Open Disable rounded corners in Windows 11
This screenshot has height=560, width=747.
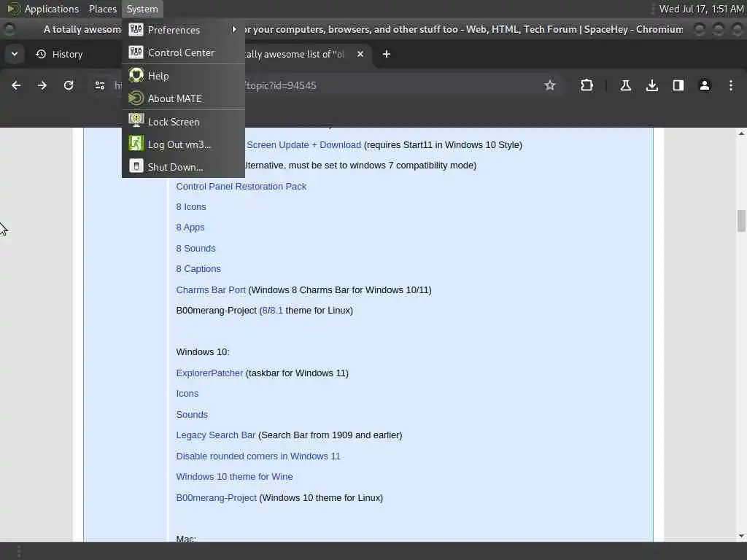[x=258, y=456]
